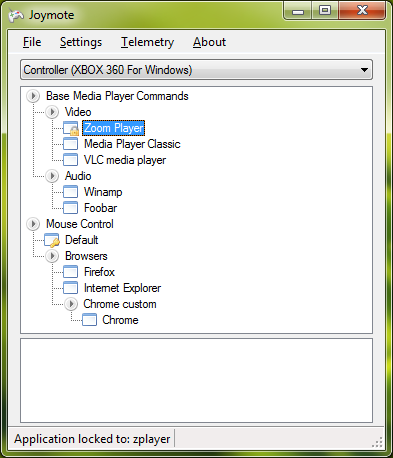Maximize the Joymote window

(325, 11)
